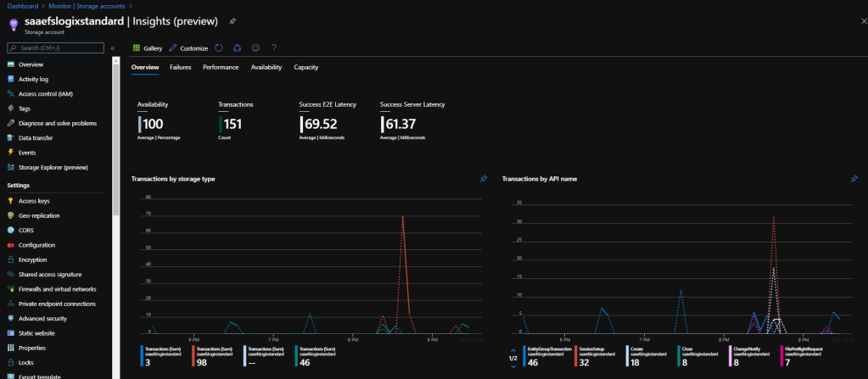This screenshot has height=379, width=868.
Task: Click the share icon in the toolbar
Action: click(x=237, y=48)
